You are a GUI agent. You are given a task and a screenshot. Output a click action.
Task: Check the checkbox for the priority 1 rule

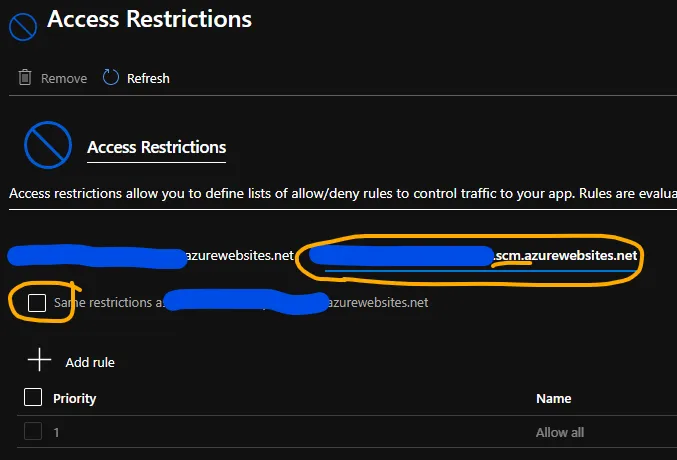[33, 432]
